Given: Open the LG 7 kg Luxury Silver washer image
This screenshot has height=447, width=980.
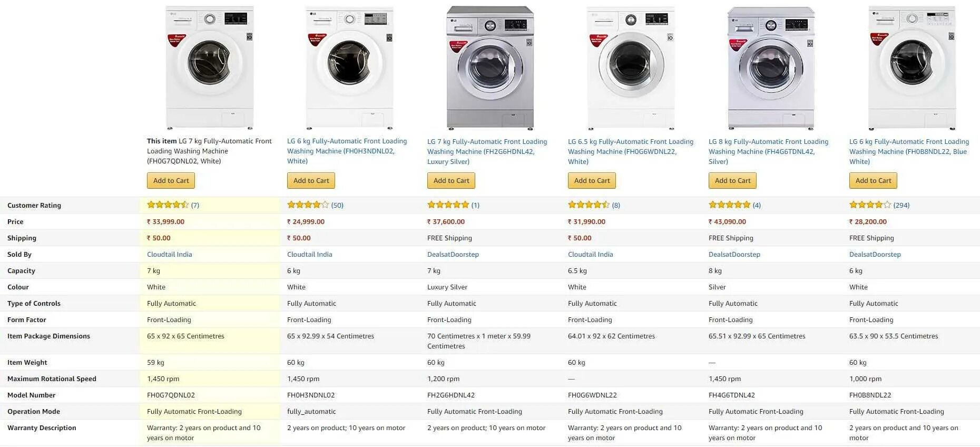Looking at the screenshot, I should coord(490,67).
